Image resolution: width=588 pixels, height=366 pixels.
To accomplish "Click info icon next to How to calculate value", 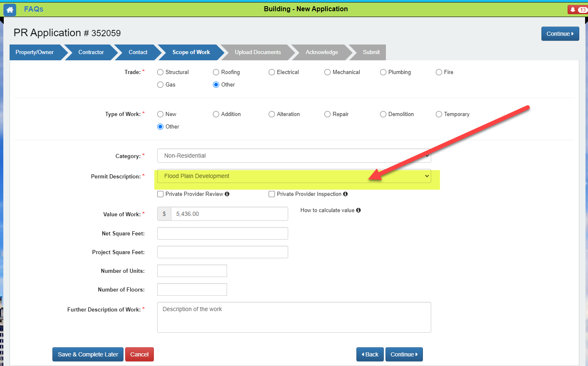I will pos(358,210).
